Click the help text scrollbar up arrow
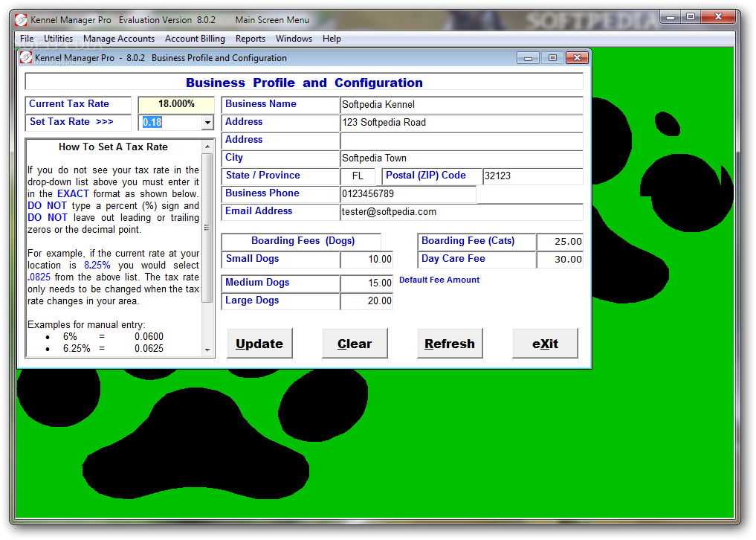This screenshot has width=756, height=540. coord(207,147)
